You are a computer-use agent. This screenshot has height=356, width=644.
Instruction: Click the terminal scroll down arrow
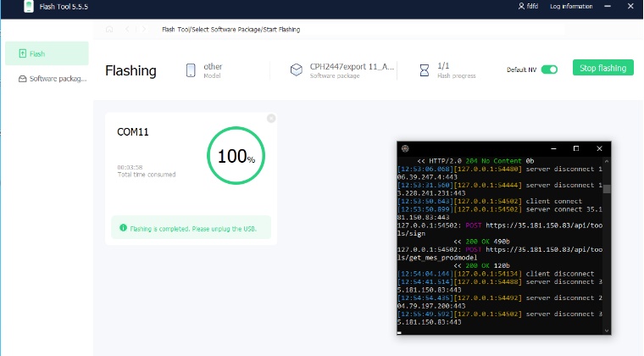[x=607, y=331]
